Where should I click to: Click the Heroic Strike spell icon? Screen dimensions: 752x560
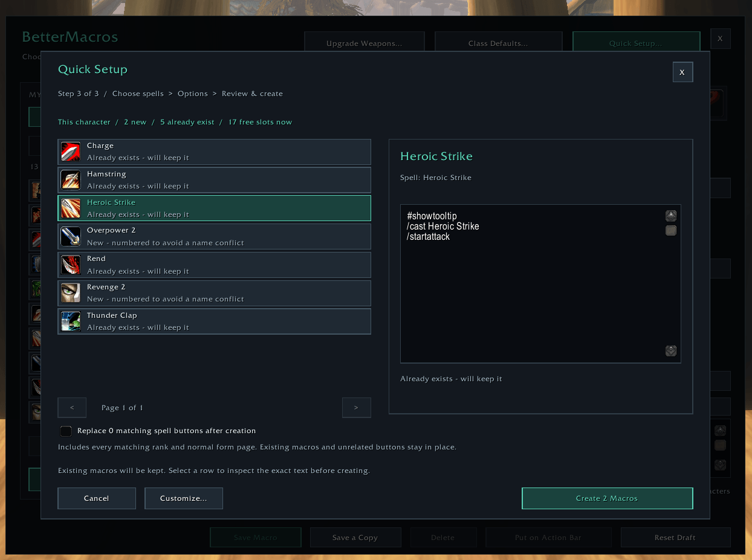point(71,208)
